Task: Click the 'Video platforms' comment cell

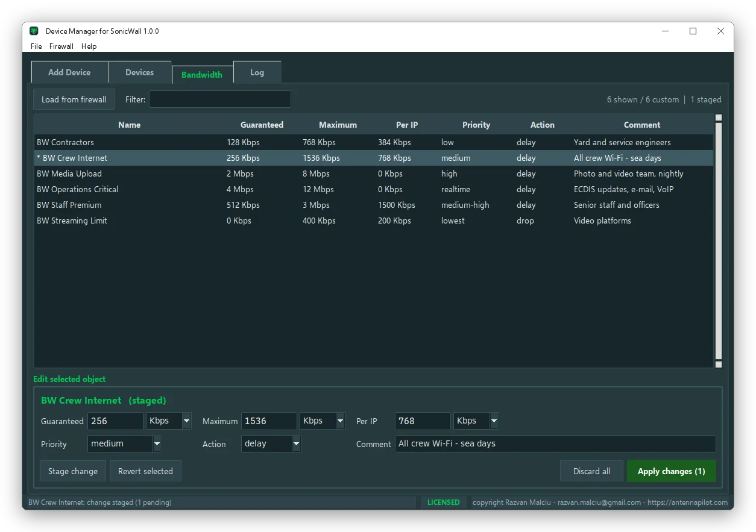Action: (602, 221)
